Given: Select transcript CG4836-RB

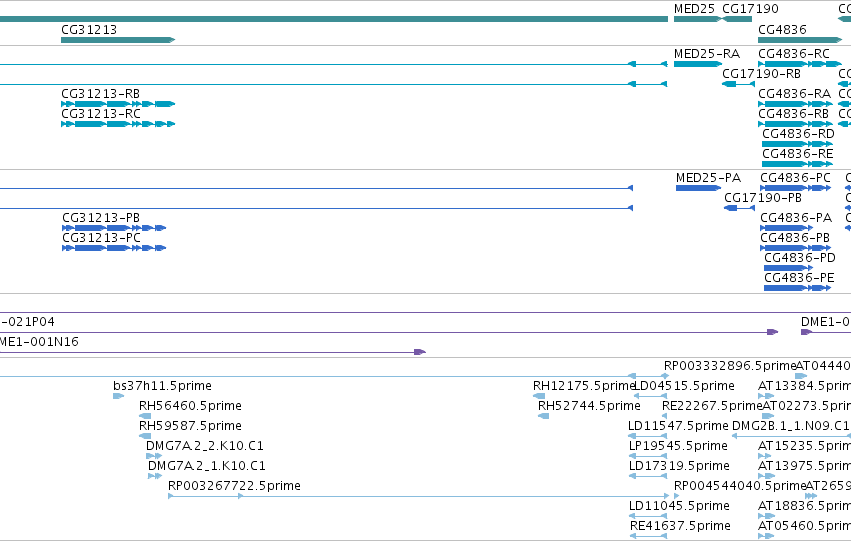Looking at the screenshot, I should 795,124.
